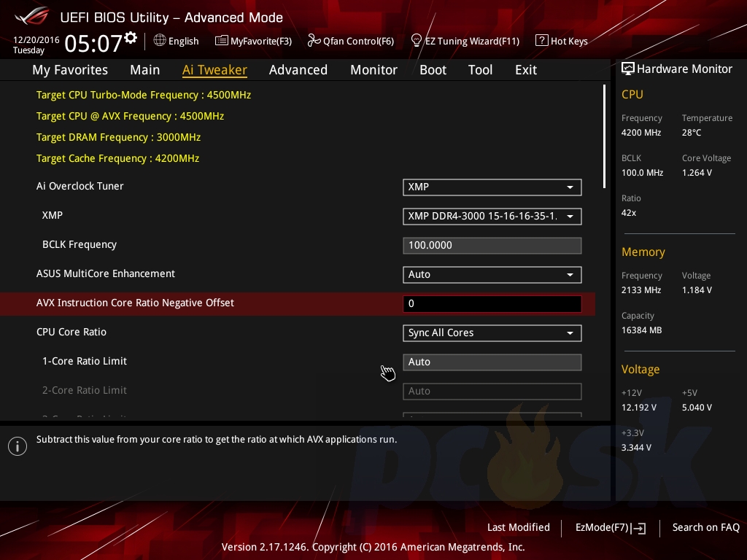Switch to the Boot tab
Image resolution: width=747 pixels, height=560 pixels.
pyautogui.click(x=433, y=70)
